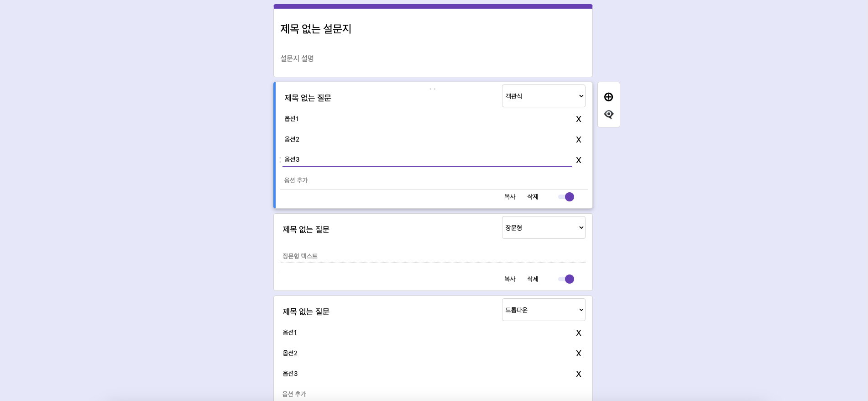Delete 옵션1 from the 객관식 question

(x=578, y=119)
